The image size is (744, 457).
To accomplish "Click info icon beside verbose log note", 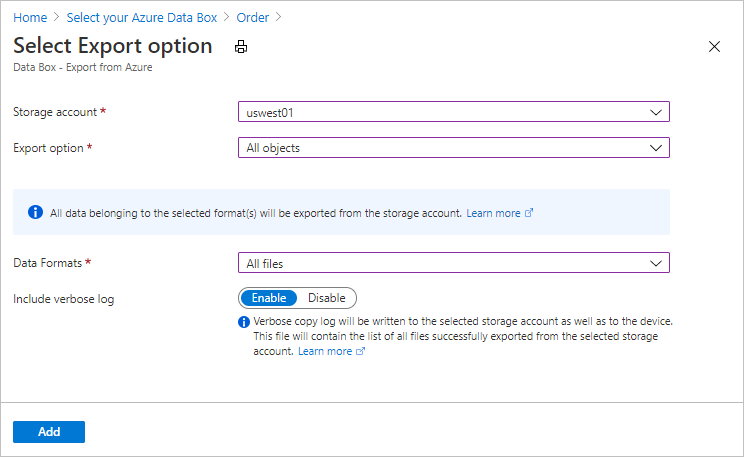I will (x=243, y=322).
